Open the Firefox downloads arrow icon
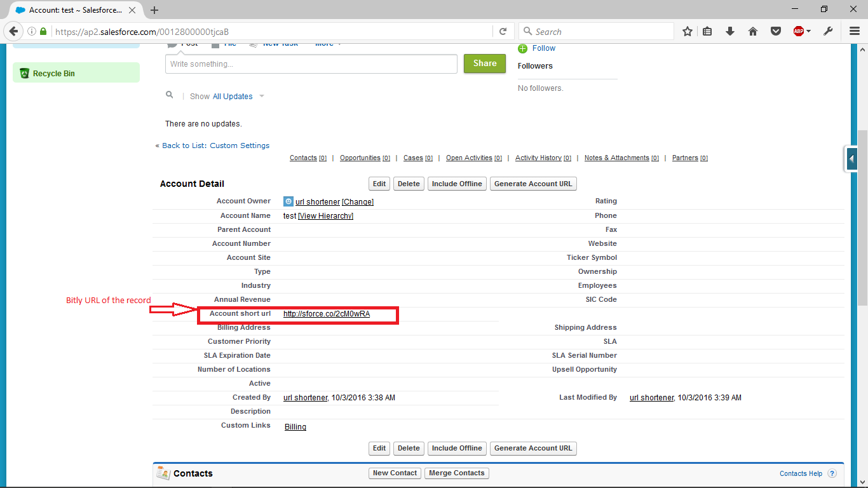 point(730,31)
